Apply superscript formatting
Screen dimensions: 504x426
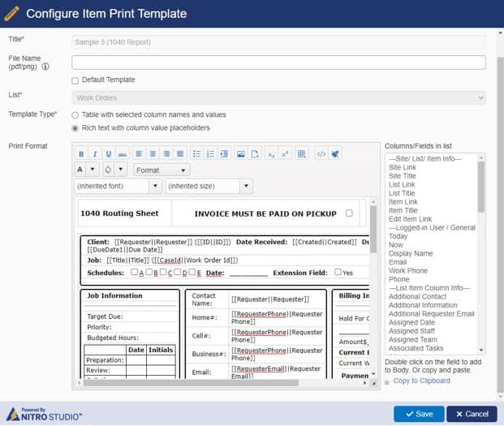[x=285, y=153]
